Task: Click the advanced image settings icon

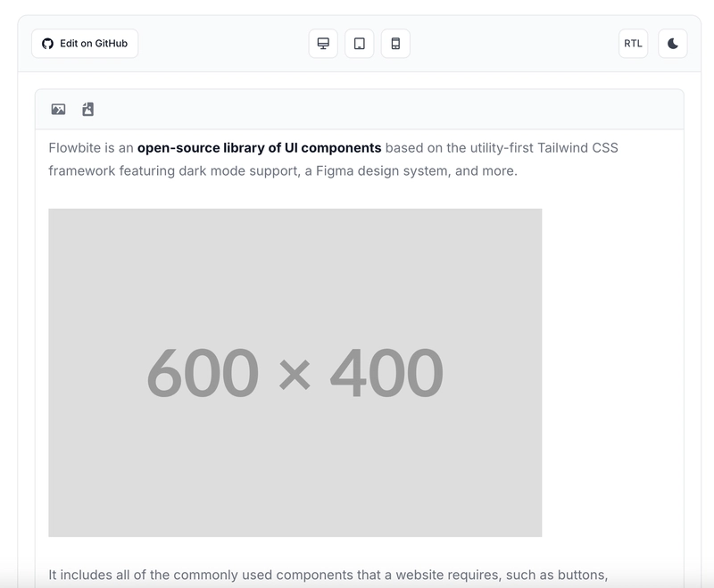Action: tap(87, 109)
